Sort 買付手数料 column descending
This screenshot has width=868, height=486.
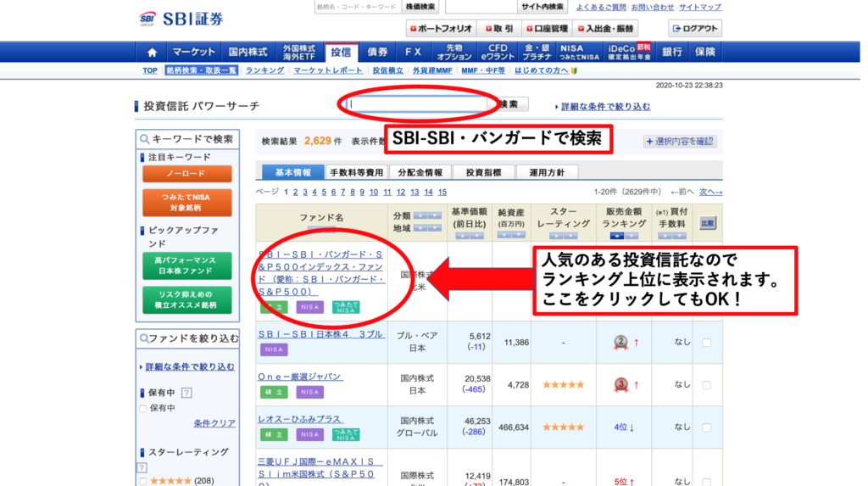tap(680, 236)
